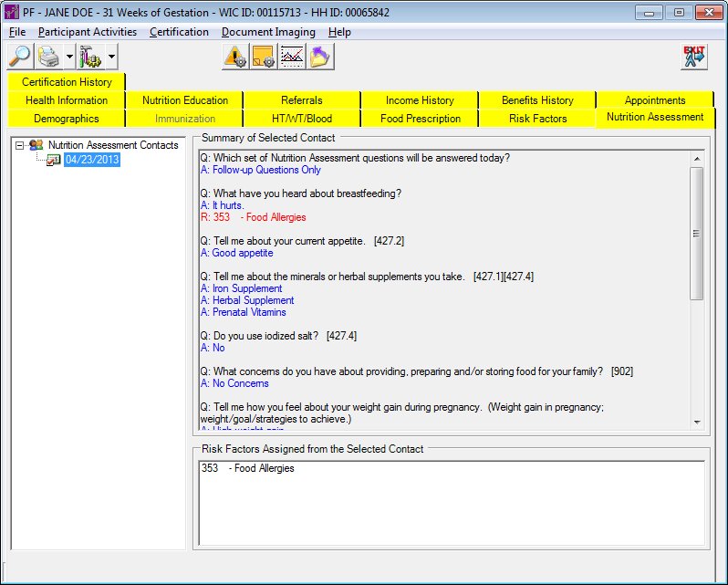The height and width of the screenshot is (585, 728).
Task: Switch to the Referrals tab
Action: point(302,100)
